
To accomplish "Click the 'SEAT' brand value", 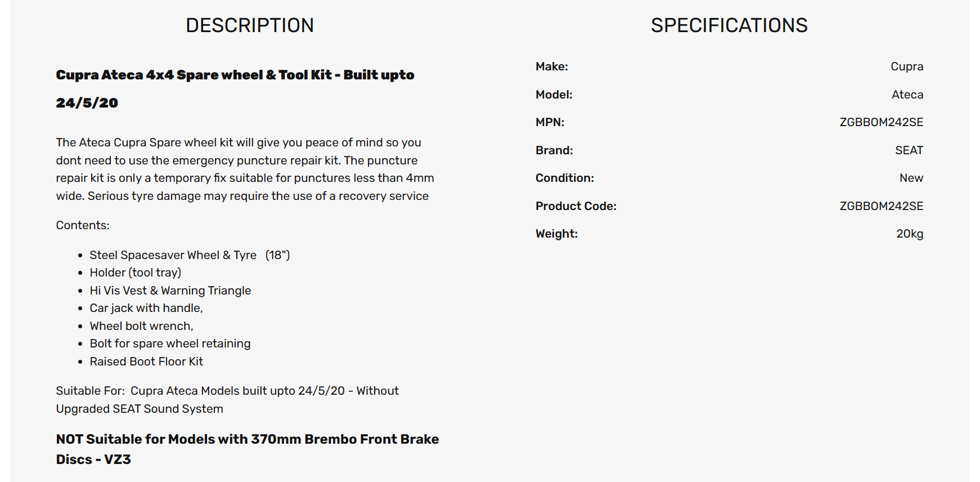I will [909, 150].
